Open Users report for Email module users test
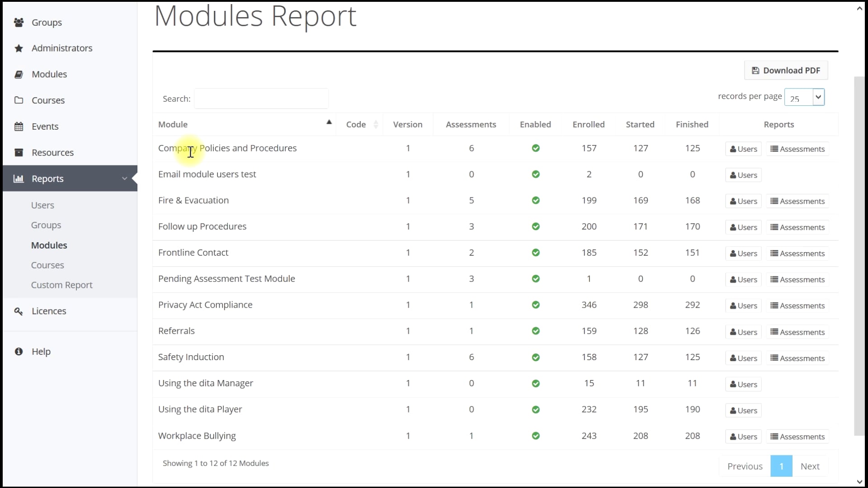868x488 pixels. click(x=743, y=175)
